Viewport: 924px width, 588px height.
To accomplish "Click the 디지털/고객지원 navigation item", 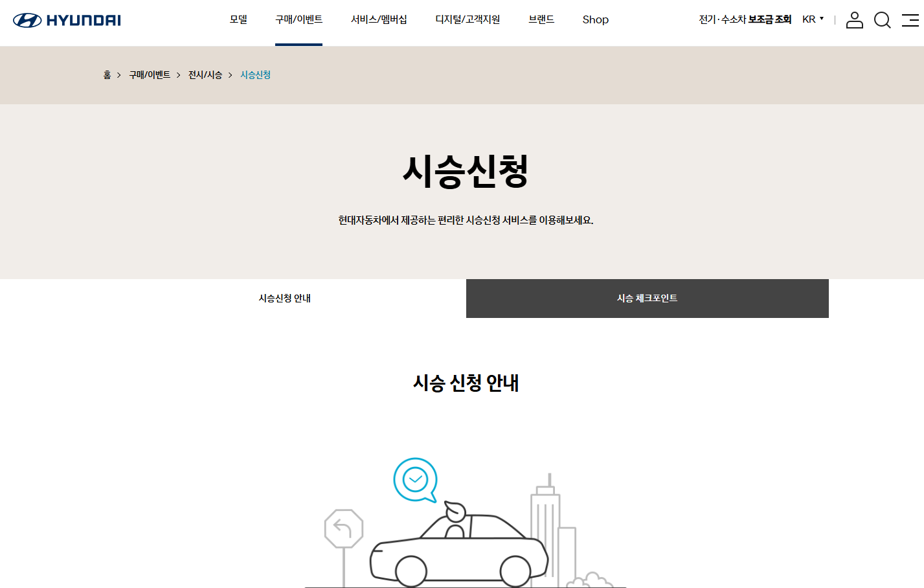I will click(468, 19).
